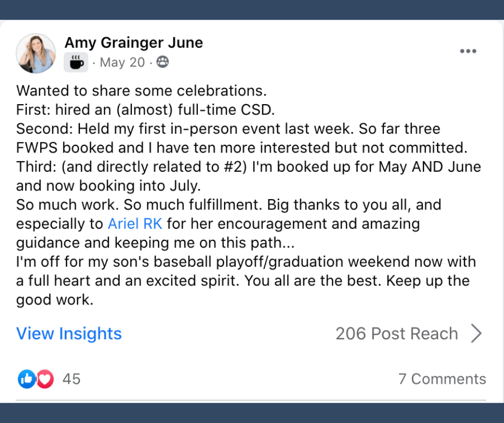Click the final "good work." text line
Screen dimensions: 504x423
tap(55, 300)
